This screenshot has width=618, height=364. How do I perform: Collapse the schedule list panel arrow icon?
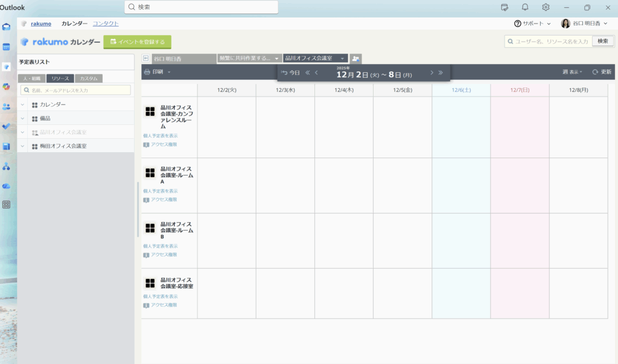[x=145, y=59]
